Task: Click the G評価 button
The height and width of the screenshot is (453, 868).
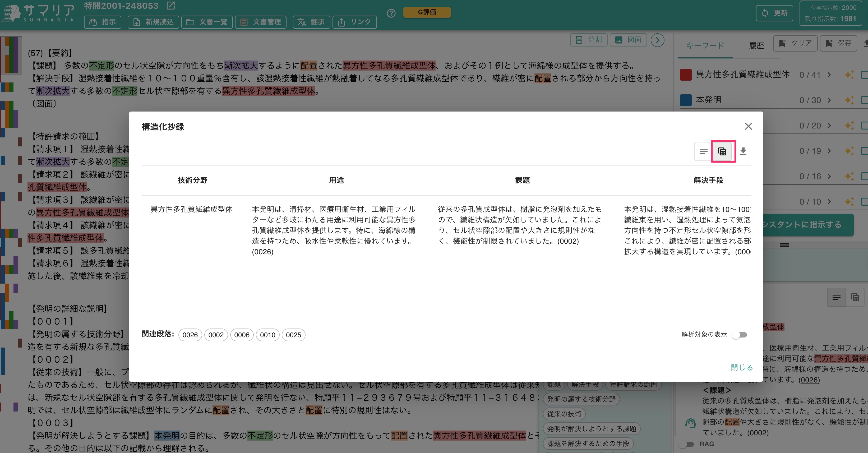Action: 427,12
